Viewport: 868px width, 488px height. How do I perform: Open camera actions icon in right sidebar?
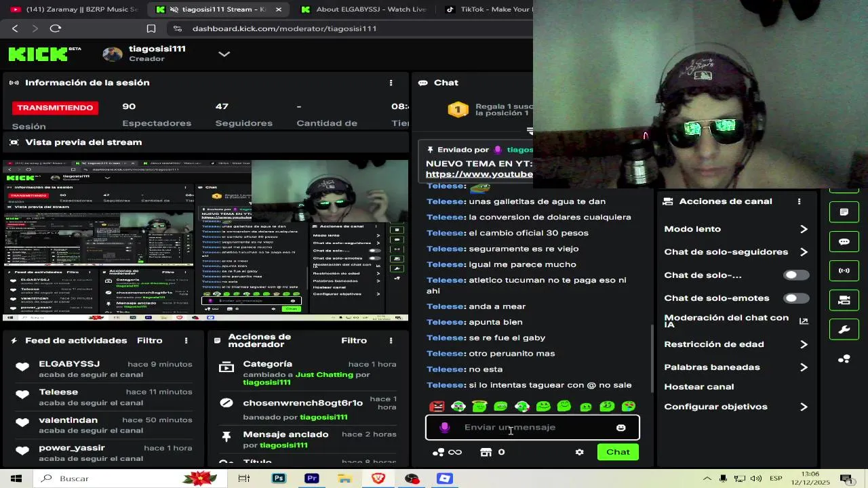point(844,300)
